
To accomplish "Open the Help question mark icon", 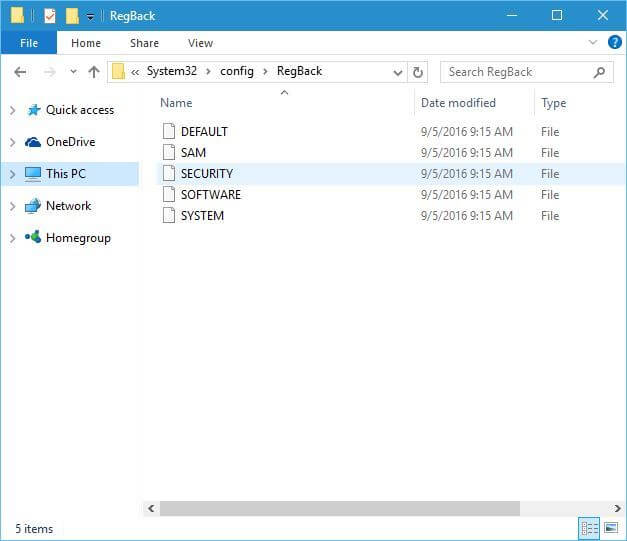I will [615, 42].
